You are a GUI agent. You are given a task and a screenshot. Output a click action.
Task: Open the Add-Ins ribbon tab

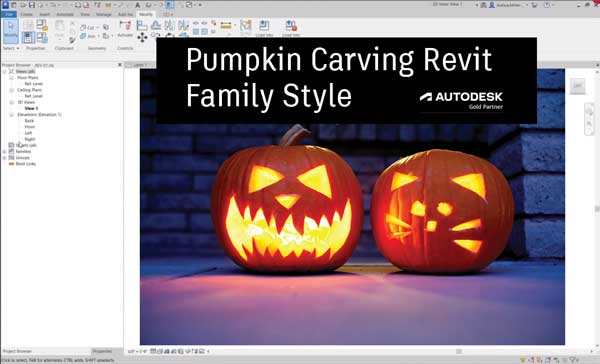pyautogui.click(x=125, y=14)
